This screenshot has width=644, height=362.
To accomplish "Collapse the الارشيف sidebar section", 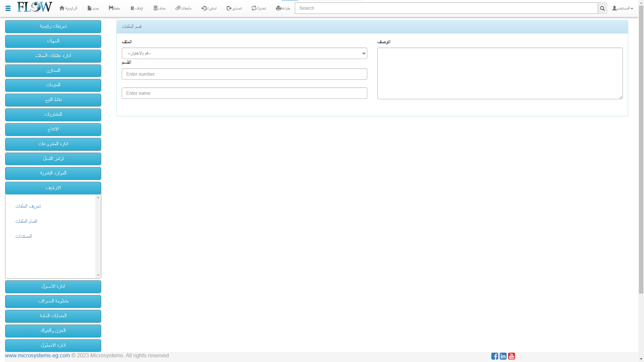I will (x=53, y=188).
